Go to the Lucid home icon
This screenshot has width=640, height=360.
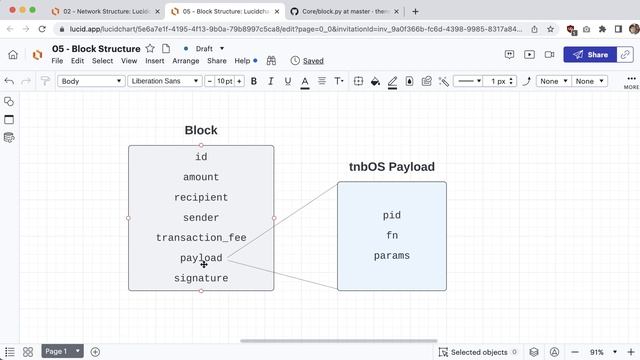(x=13, y=55)
